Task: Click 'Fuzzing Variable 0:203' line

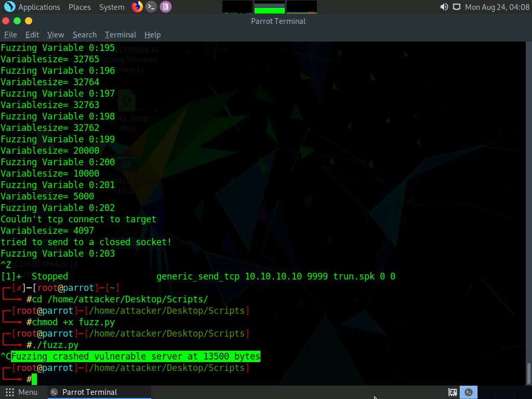Action: coord(58,254)
